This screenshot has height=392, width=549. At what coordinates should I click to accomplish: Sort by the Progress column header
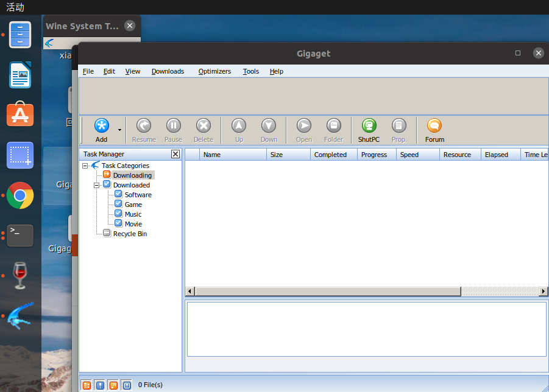[377, 155]
